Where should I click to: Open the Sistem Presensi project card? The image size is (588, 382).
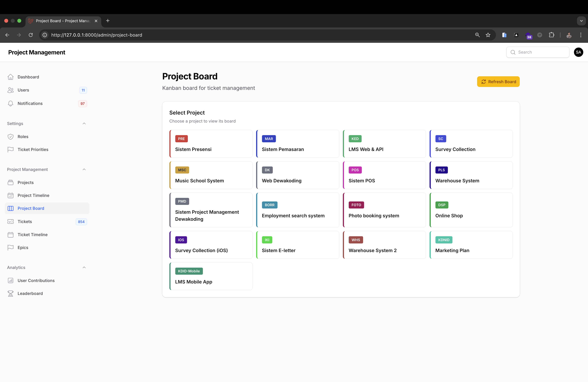click(x=211, y=144)
